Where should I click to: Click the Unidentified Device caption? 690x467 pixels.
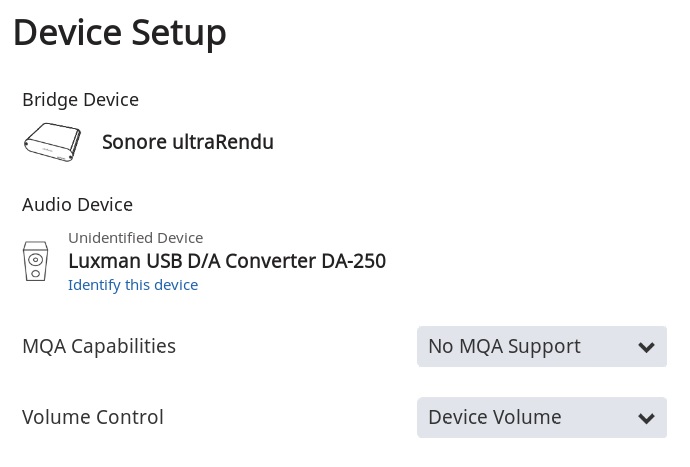136,238
